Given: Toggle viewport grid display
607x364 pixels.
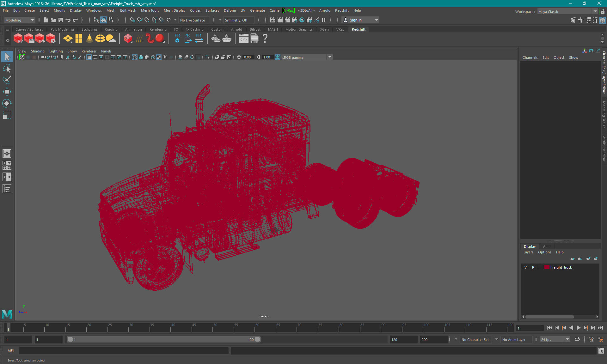Looking at the screenshot, I should pos(89,57).
